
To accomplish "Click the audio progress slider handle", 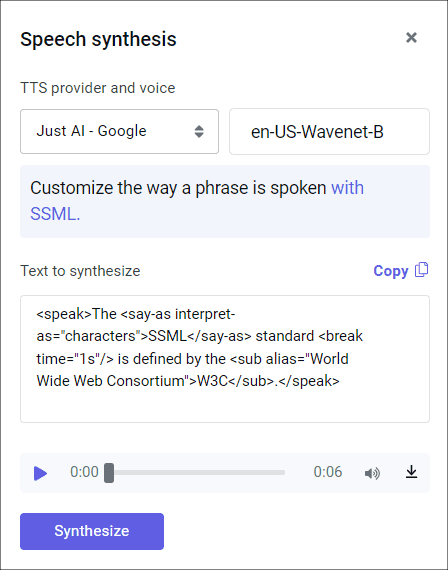I will pyautogui.click(x=109, y=473).
